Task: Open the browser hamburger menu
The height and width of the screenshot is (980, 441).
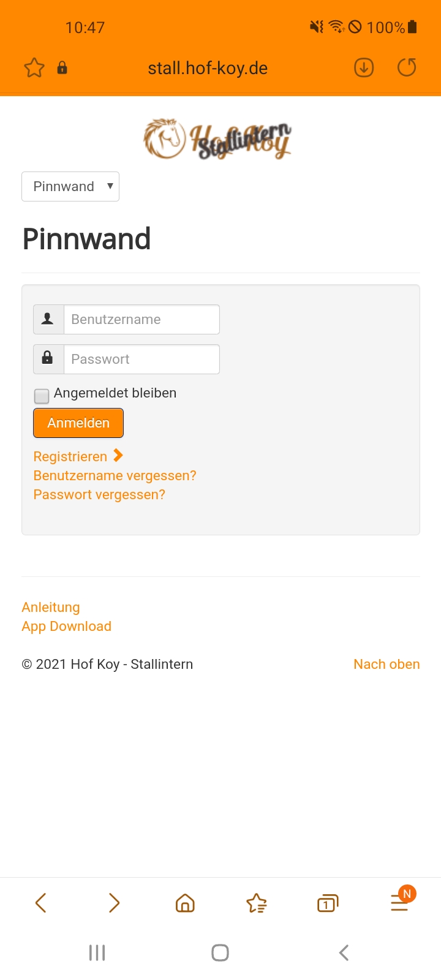Action: (399, 903)
